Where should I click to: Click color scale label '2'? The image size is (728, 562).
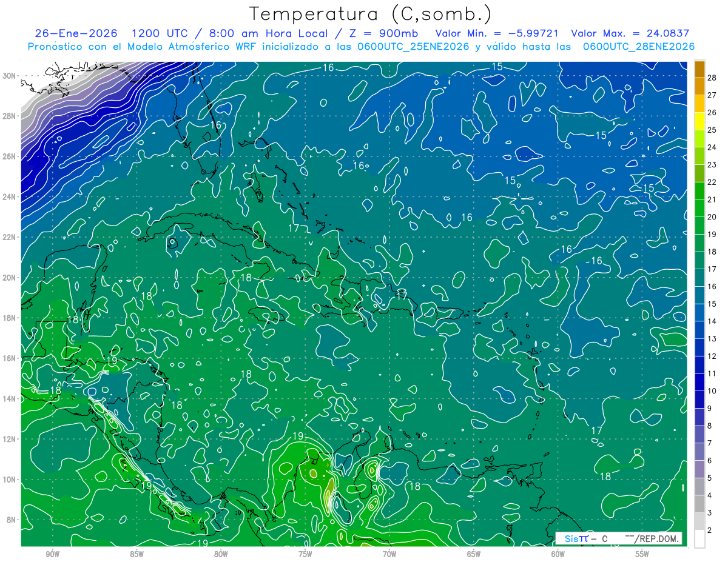coord(710,530)
